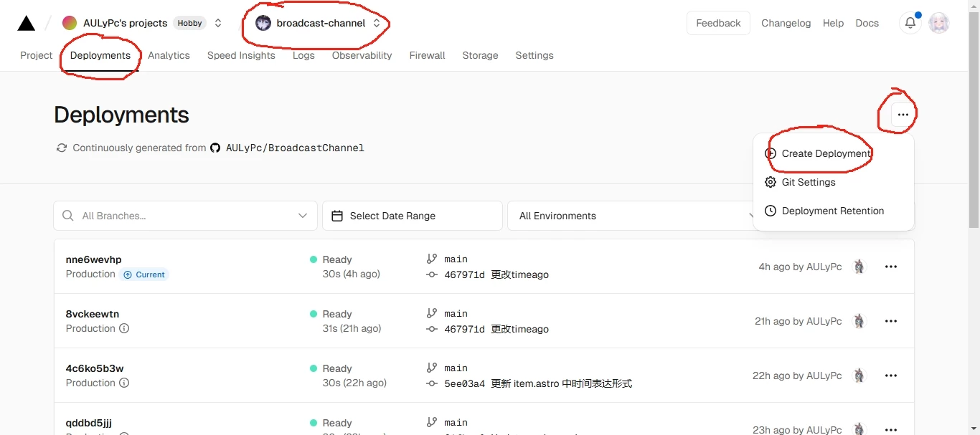
Task: Click the author avatar on the 4c6ko5b3w row
Action: coord(859,376)
